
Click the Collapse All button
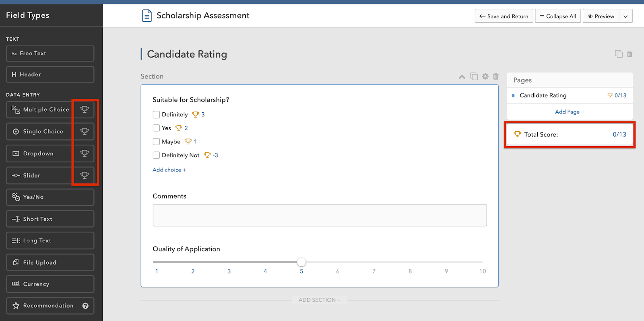(558, 17)
